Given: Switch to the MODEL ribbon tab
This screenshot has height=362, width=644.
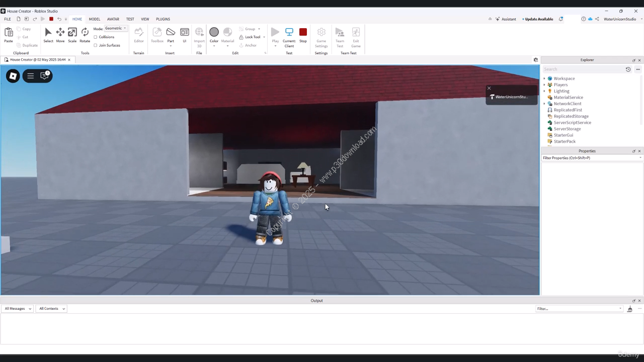Looking at the screenshot, I should pos(95,19).
